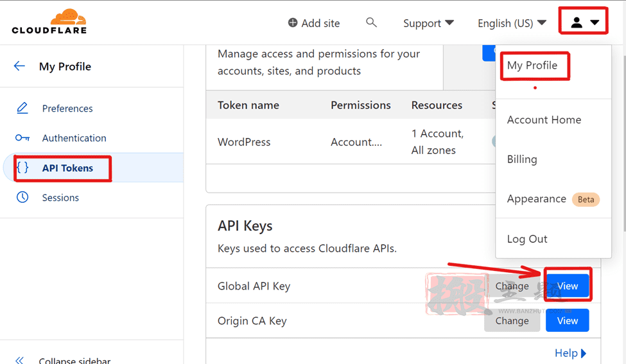Image resolution: width=626 pixels, height=364 pixels.
Task: Click the My Profile sidebar heading
Action: point(65,67)
